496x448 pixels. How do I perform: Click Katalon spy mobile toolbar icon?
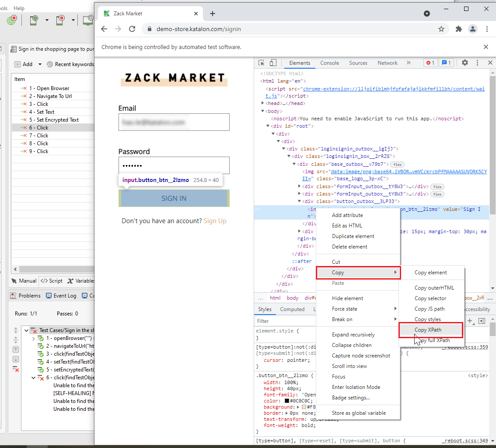60,20
